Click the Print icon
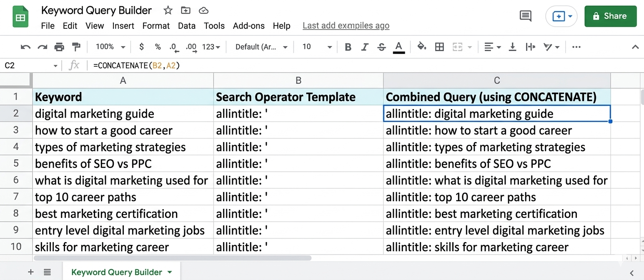This screenshot has height=280, width=644. pyautogui.click(x=60, y=47)
